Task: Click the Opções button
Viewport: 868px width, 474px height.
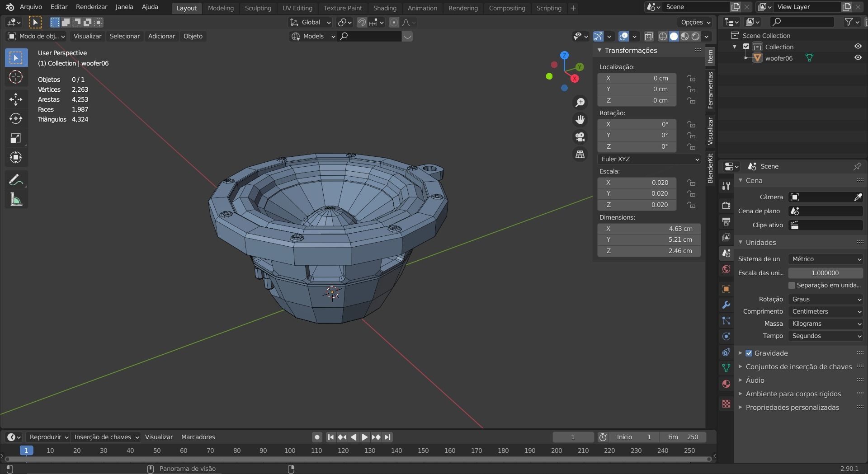Action: (x=695, y=22)
